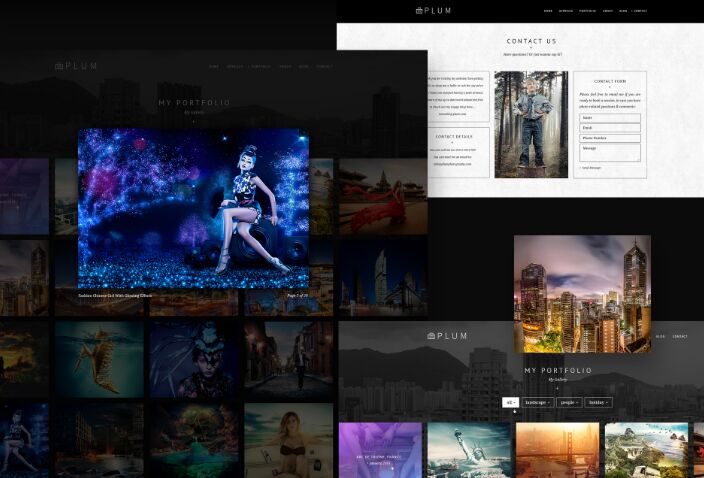Click the email address in the Contact Details box

[453, 164]
